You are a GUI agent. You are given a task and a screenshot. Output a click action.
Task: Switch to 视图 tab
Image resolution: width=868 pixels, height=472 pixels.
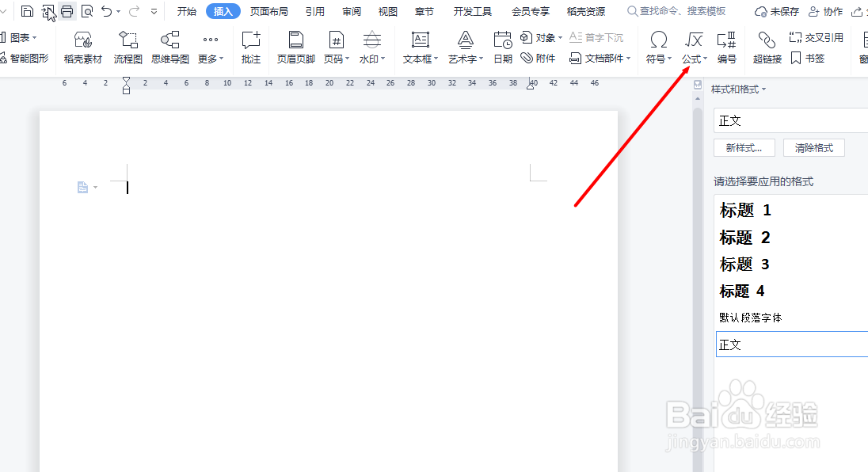[x=387, y=11]
